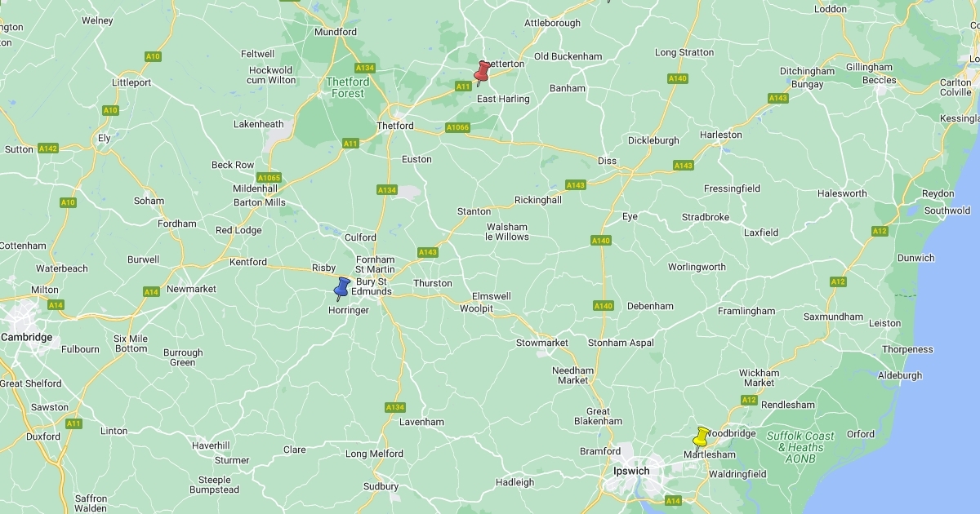The image size is (980, 514).
Task: Select the Cambridge city label
Action: [x=26, y=337]
